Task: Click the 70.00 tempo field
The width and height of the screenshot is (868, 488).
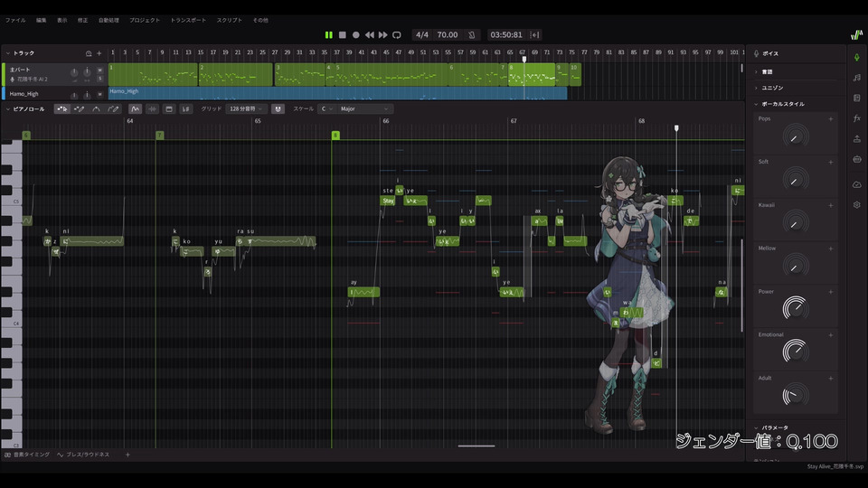Action: 448,35
